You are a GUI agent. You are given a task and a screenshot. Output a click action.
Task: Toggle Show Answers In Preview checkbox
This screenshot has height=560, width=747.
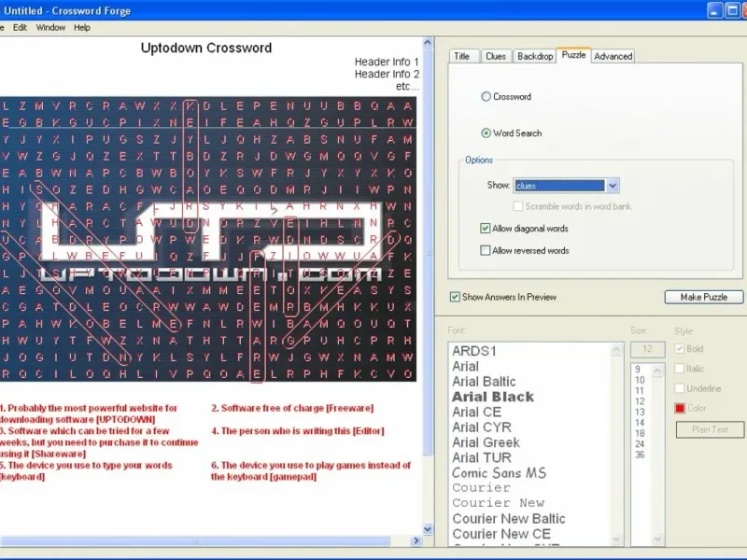pos(455,297)
